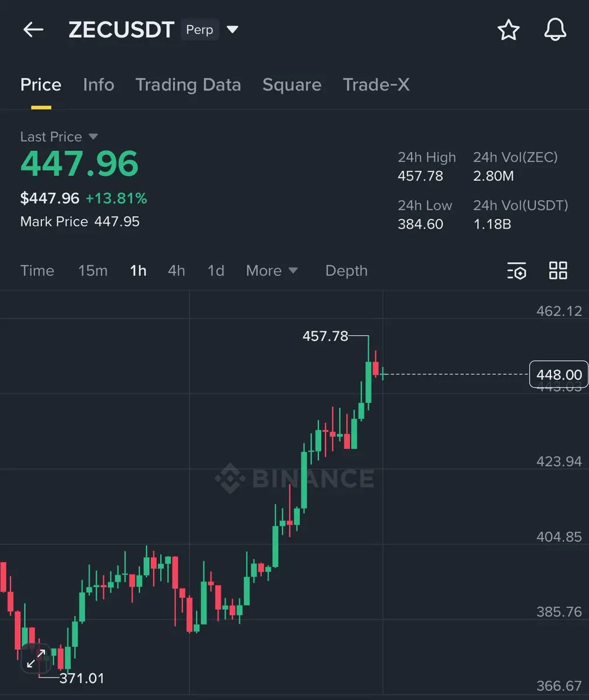Open the four-square chart layout icon

point(558,270)
